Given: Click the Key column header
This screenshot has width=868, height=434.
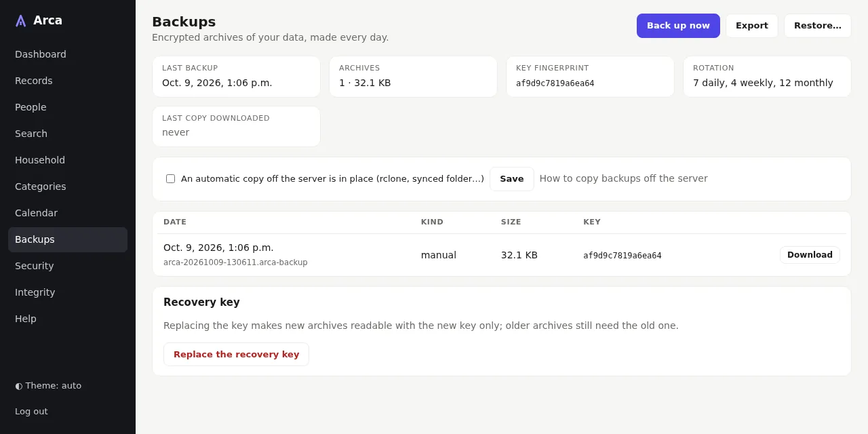Looking at the screenshot, I should pyautogui.click(x=592, y=222).
